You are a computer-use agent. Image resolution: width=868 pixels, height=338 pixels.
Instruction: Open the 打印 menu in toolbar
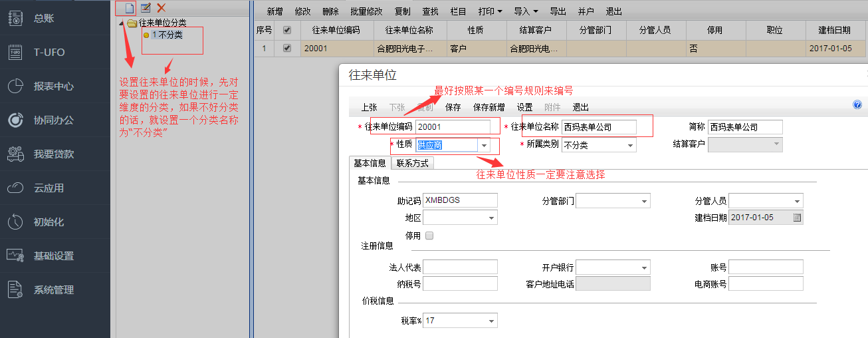490,11
